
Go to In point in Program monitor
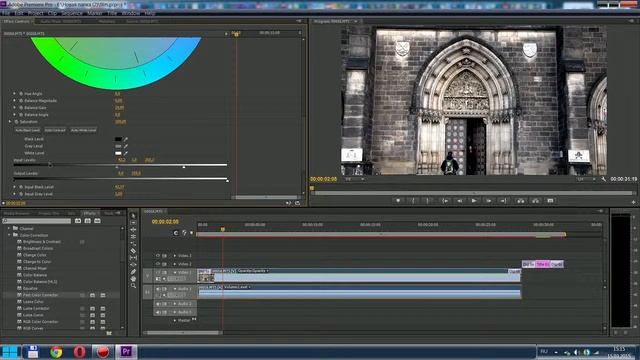tap(445, 200)
